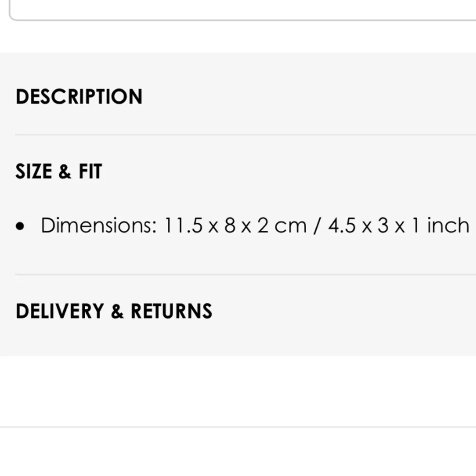Click the word "SIZE" in the header
Viewport: 476px width, 476px height.
[x=33, y=171]
